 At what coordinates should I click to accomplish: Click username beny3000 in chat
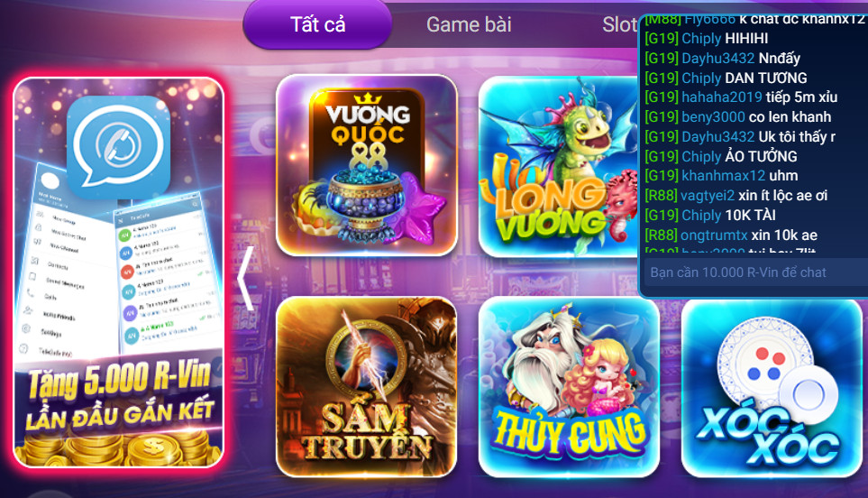pyautogui.click(x=713, y=117)
